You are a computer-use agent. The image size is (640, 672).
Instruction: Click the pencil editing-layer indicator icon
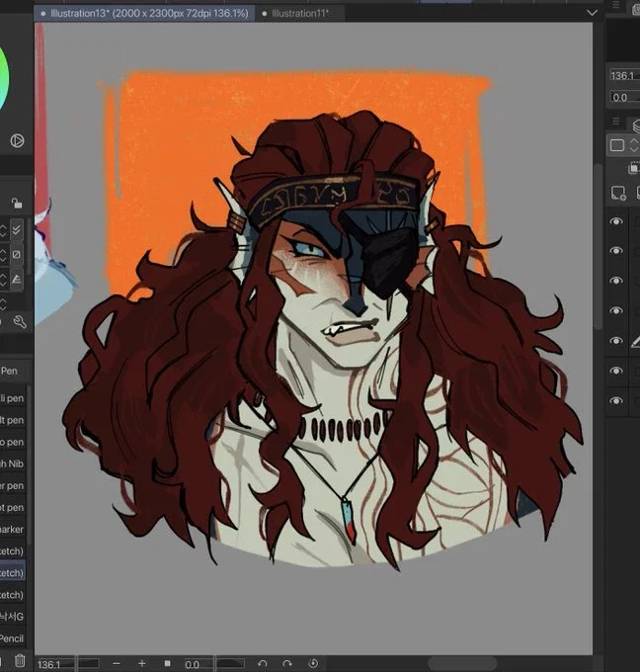[636, 342]
